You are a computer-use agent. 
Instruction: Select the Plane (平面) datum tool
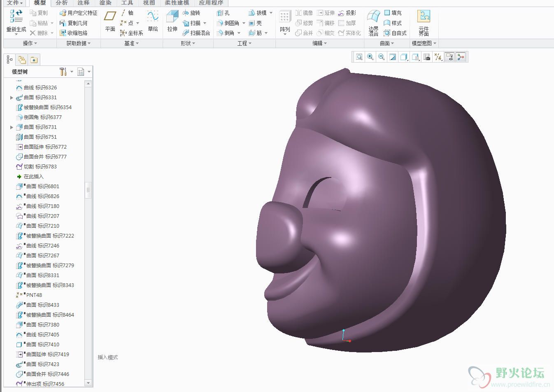click(x=110, y=21)
